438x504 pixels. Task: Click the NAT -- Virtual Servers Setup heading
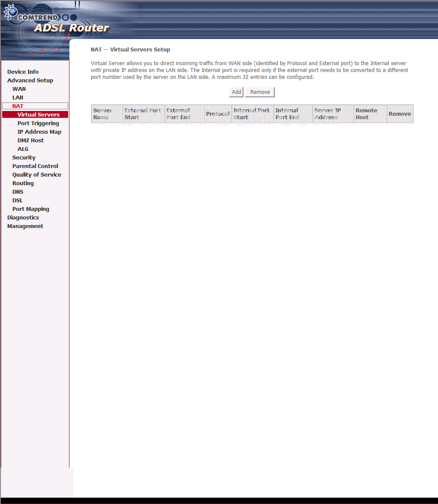130,50
